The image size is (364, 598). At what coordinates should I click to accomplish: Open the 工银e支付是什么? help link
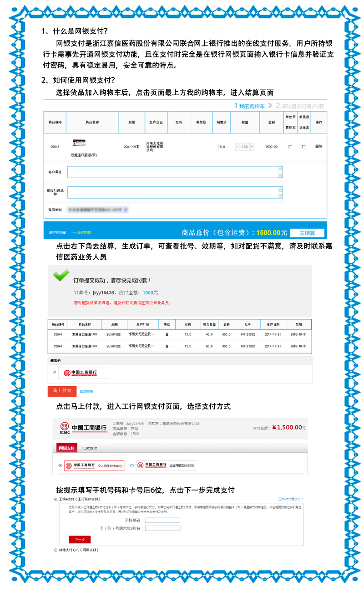(290, 499)
